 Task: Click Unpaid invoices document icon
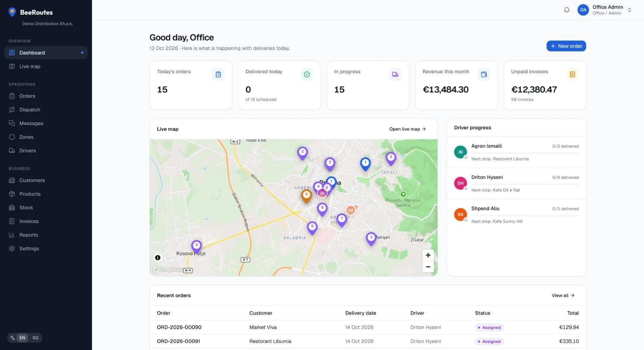pyautogui.click(x=572, y=75)
